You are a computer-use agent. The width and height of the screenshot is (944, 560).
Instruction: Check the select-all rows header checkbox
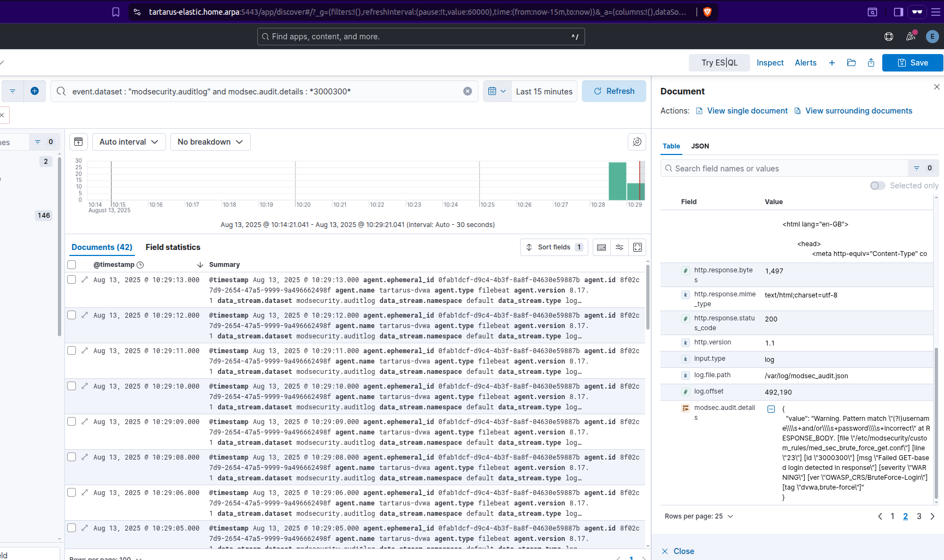tap(72, 265)
